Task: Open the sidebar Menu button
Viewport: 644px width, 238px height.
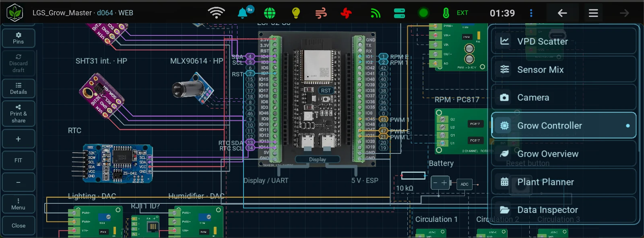Action: coord(19,204)
